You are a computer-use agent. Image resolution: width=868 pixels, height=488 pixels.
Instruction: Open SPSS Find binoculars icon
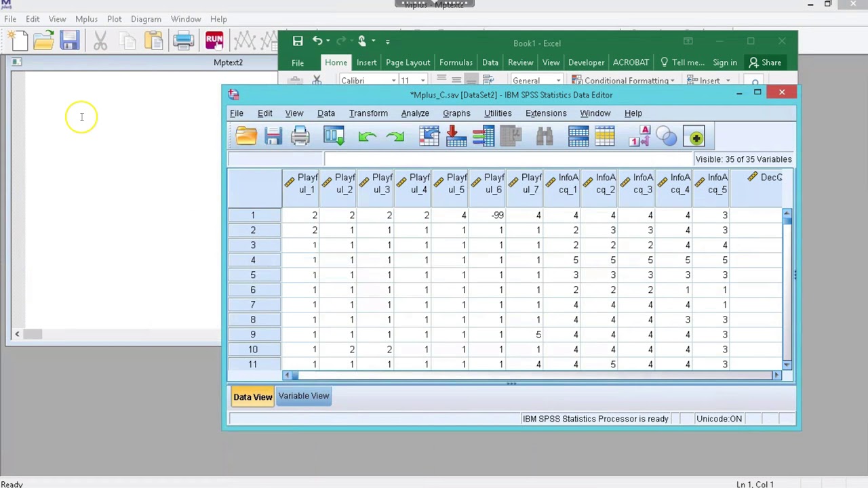coord(545,137)
